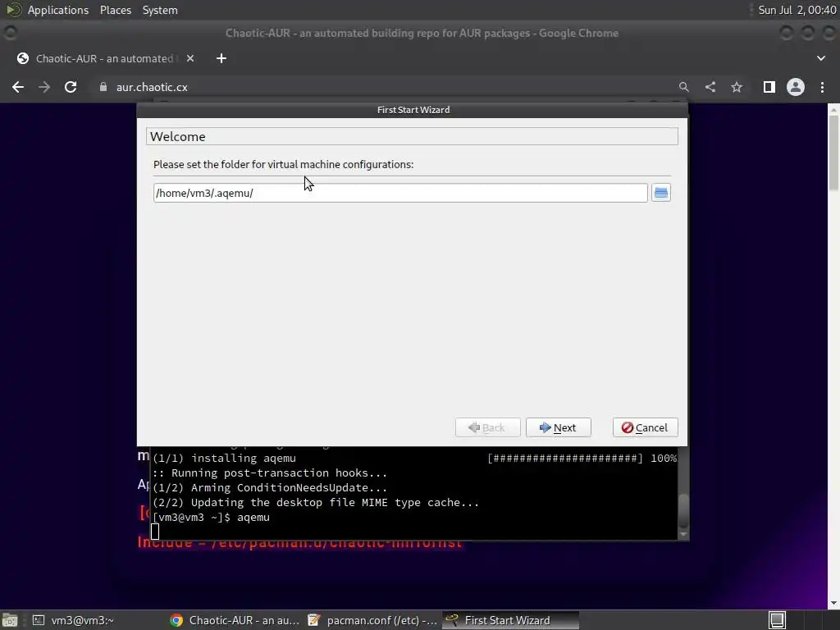Switch to pacman.conf editor in taskbar
Viewport: 840px width, 630px height.
(x=373, y=620)
